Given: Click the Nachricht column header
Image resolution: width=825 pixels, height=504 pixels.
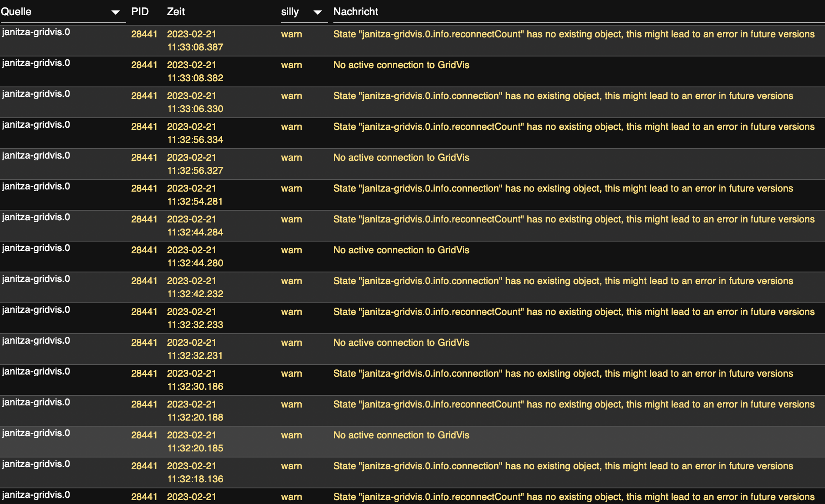Looking at the screenshot, I should 356,12.
